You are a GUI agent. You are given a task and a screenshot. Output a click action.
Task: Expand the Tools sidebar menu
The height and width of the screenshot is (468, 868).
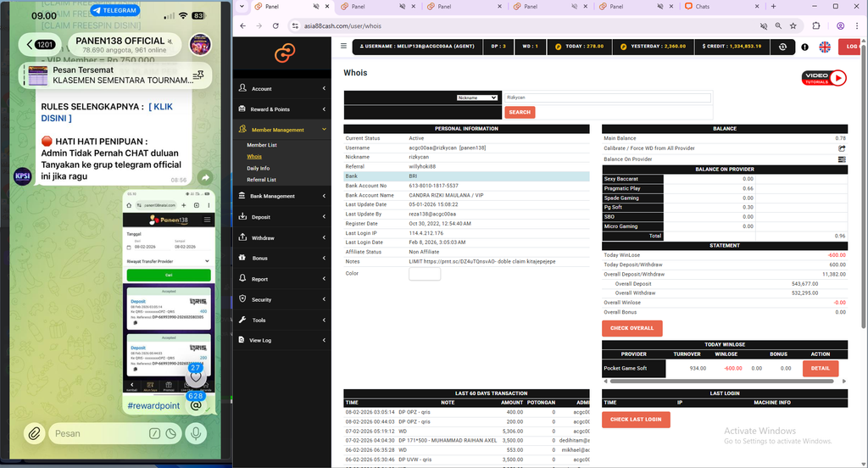tap(281, 320)
